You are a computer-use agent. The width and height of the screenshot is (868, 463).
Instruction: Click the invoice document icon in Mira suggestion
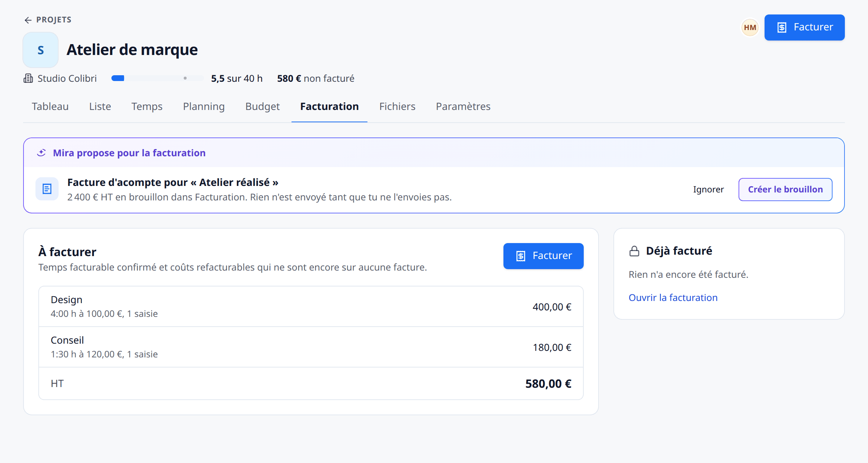(47, 189)
